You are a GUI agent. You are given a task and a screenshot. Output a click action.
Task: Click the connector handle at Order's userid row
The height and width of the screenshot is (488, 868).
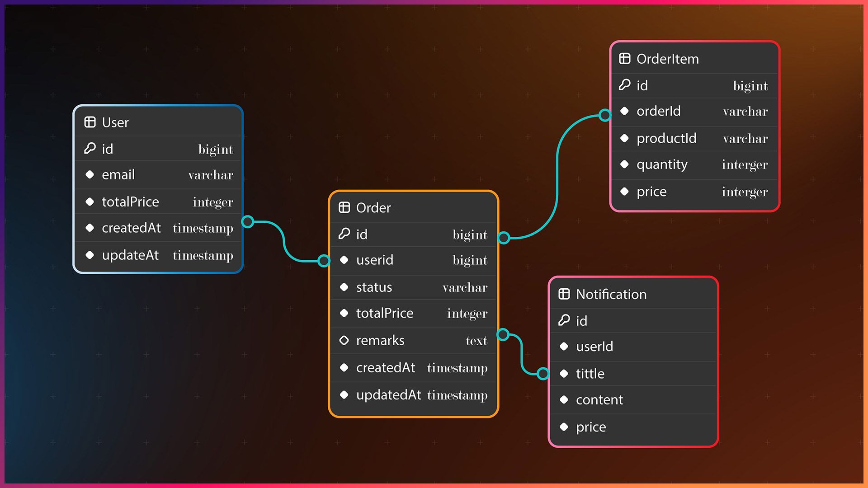(x=324, y=261)
